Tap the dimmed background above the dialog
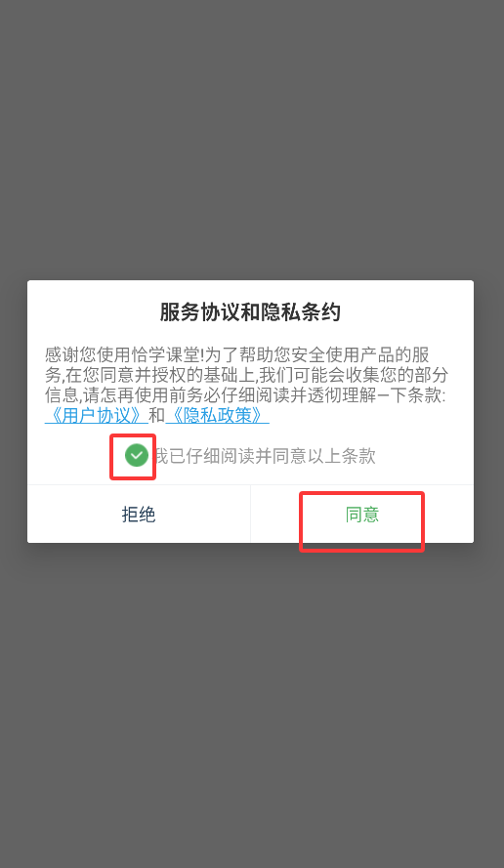This screenshot has width=504, height=868. click(x=252, y=139)
